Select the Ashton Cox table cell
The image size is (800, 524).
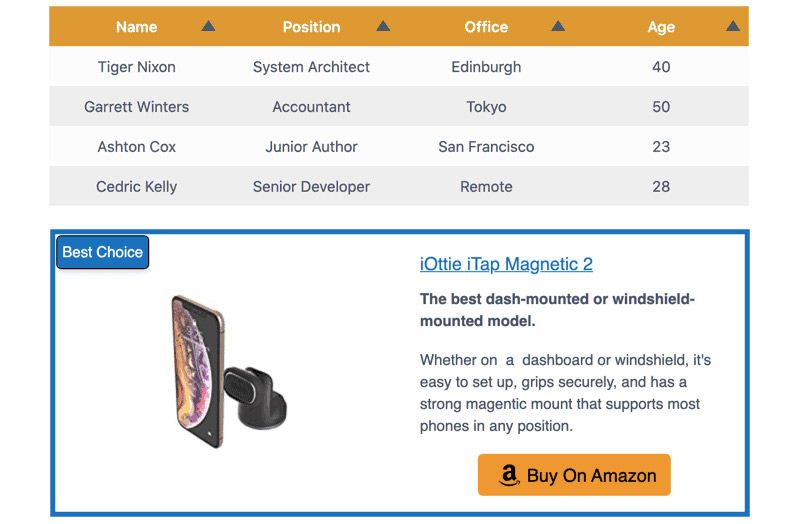[x=137, y=146]
